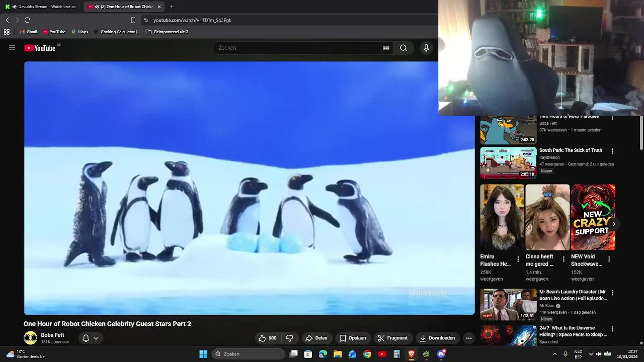Open Mr Bean's Laundry Disaster thumbnail

[508, 305]
